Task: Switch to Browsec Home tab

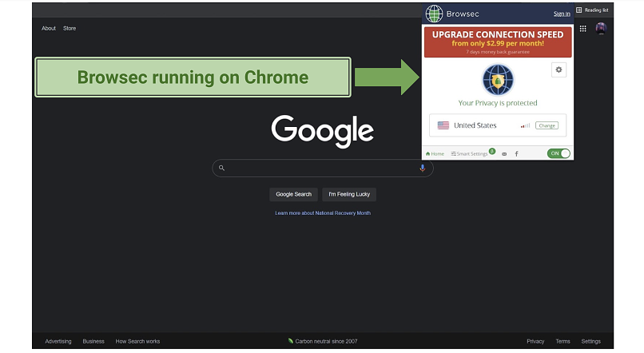Action: click(x=435, y=153)
